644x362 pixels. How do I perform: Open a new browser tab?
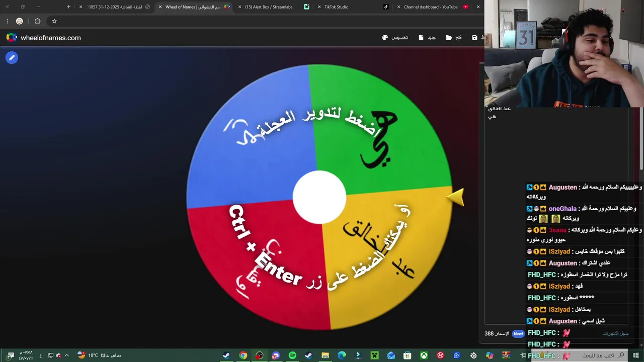tap(69, 7)
